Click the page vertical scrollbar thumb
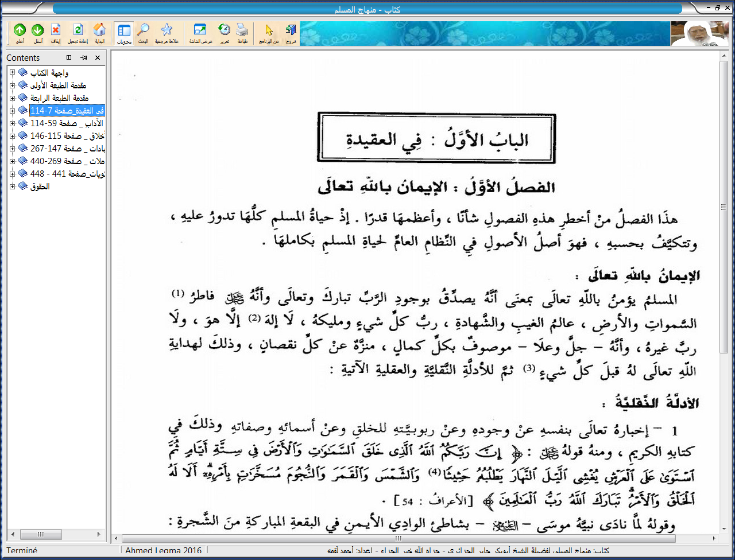Image resolution: width=735 pixels, height=560 pixels. pos(724,207)
